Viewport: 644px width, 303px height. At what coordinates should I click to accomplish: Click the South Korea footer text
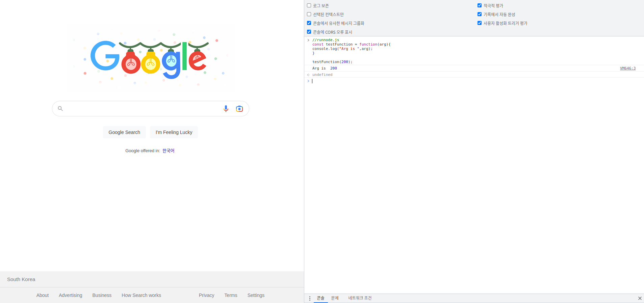(x=21, y=279)
